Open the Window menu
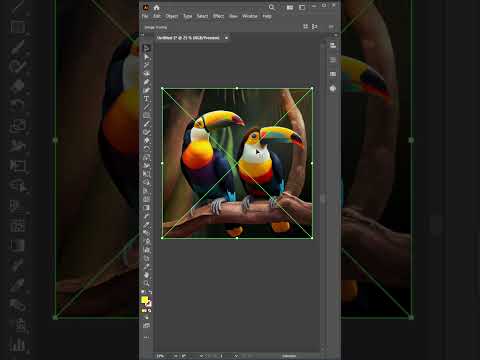The image size is (480, 360). click(x=250, y=16)
